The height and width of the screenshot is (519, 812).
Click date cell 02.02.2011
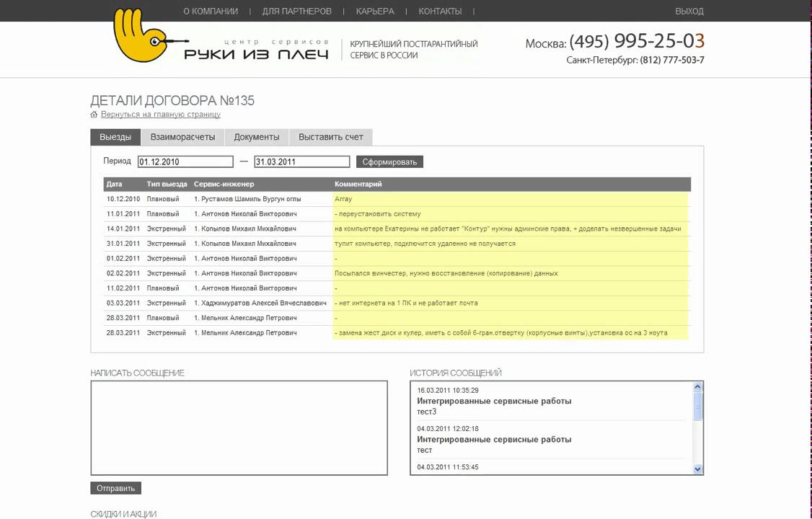pos(123,273)
